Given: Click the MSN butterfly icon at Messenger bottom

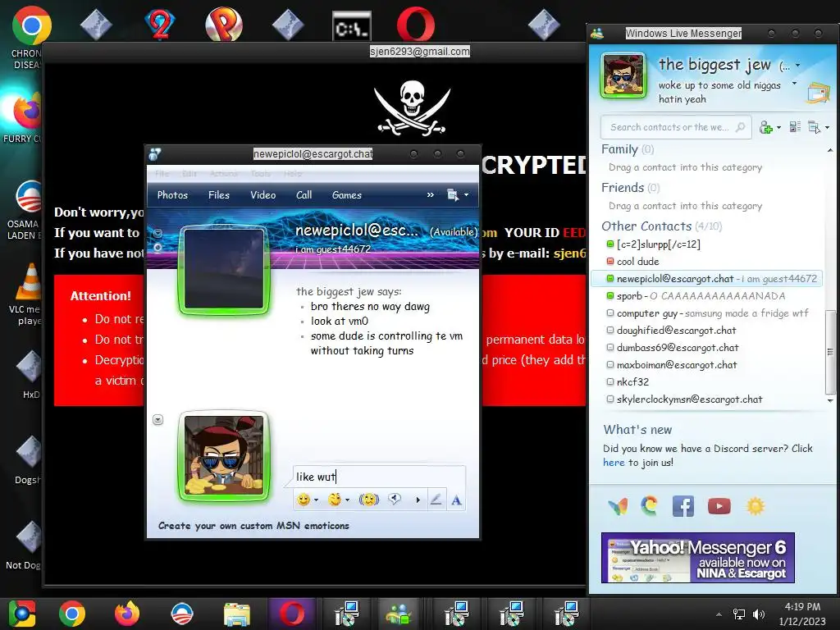Looking at the screenshot, I should click(618, 506).
